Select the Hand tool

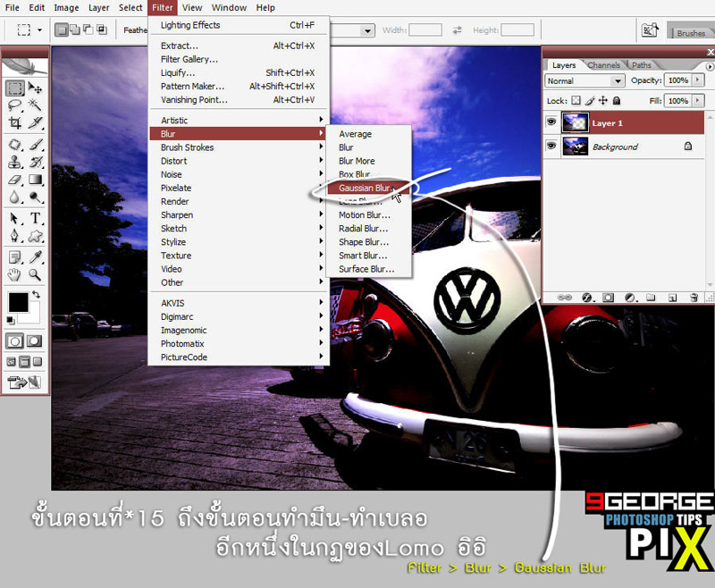14,275
